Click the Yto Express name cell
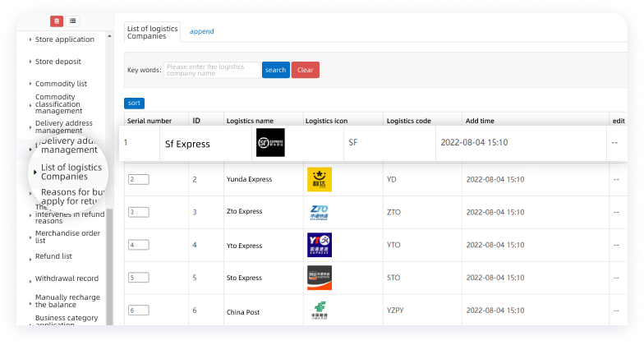Image resolution: width=644 pixels, height=345 pixels. coord(245,246)
